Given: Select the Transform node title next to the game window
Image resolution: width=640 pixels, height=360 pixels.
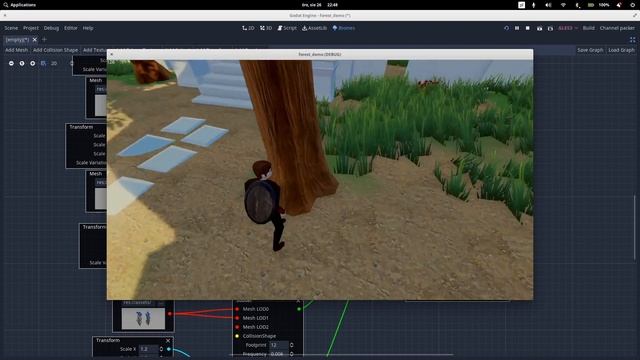Looking at the screenshot, I should (81, 127).
